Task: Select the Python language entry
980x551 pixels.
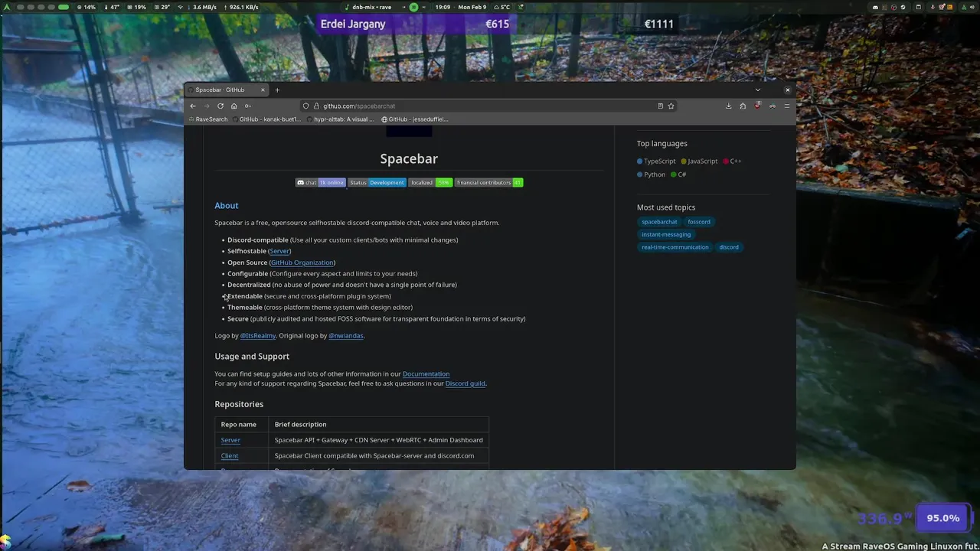Action: [x=651, y=174]
